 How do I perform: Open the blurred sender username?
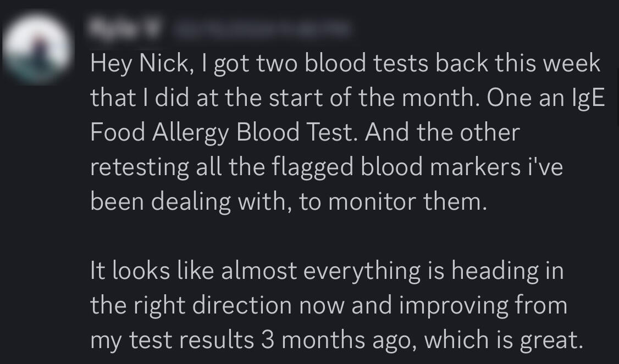pyautogui.click(x=124, y=29)
